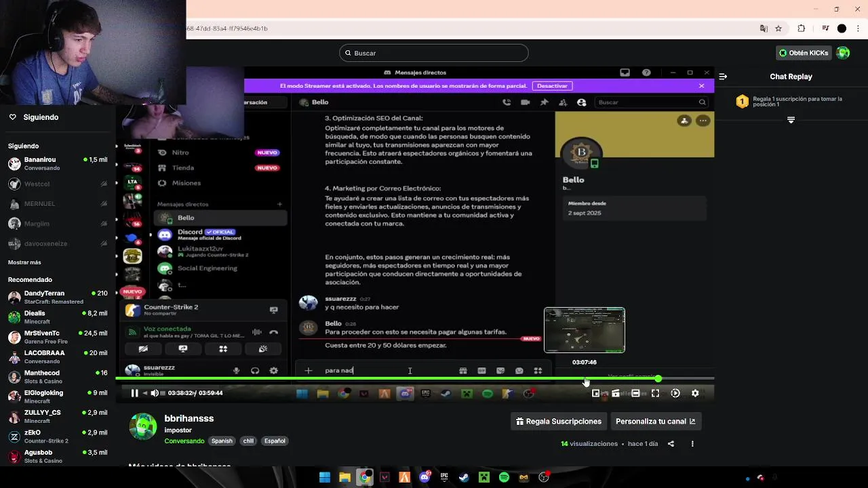This screenshot has width=868, height=488.
Task: Click the Regala Suscripciones button
Action: pyautogui.click(x=558, y=422)
